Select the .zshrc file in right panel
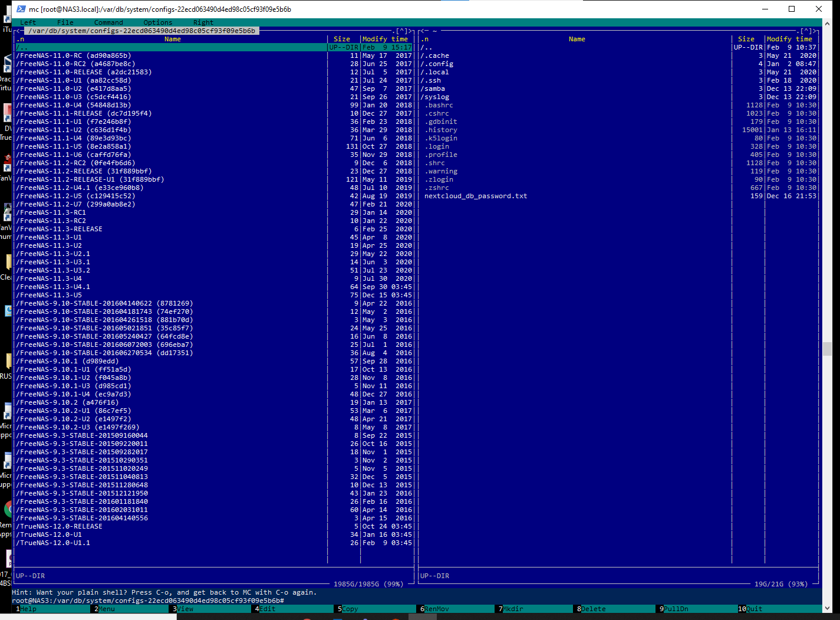This screenshot has width=840, height=620. (618, 188)
